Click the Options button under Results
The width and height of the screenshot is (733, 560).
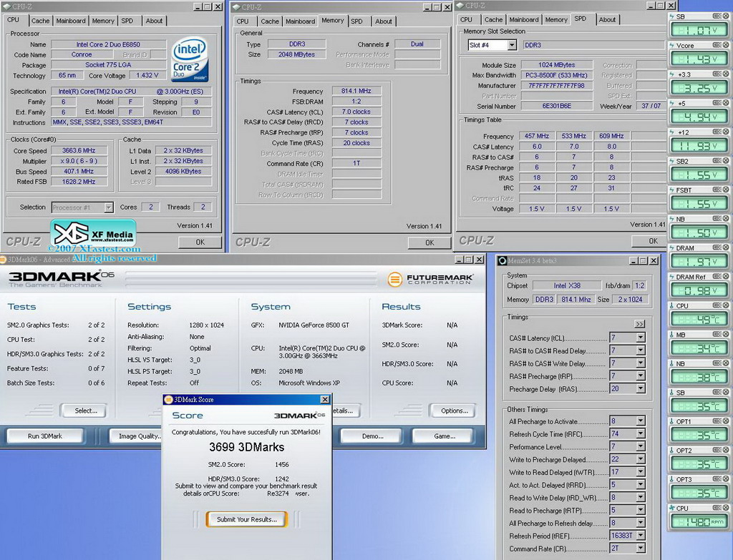pos(453,411)
